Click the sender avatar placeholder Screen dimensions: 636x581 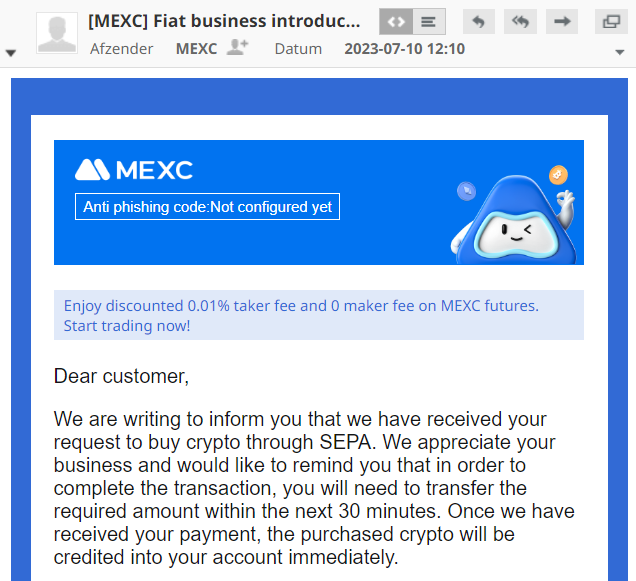pyautogui.click(x=57, y=33)
